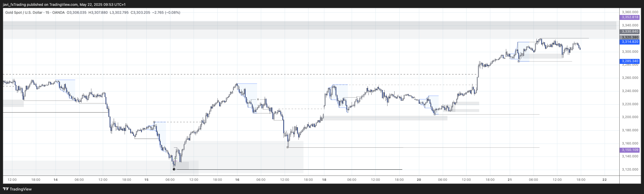Click the 3,340.000 price axis label
644x194 pixels.
pyautogui.click(x=630, y=25)
